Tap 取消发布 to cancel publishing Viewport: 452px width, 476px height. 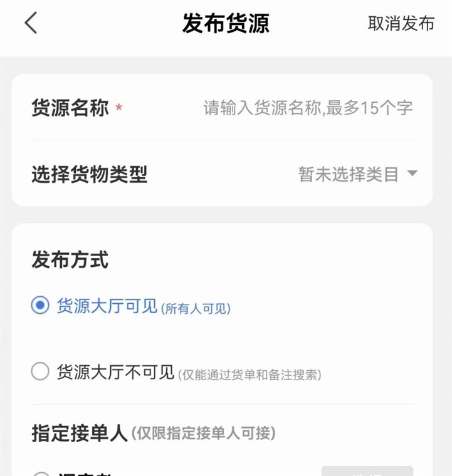[x=401, y=24]
